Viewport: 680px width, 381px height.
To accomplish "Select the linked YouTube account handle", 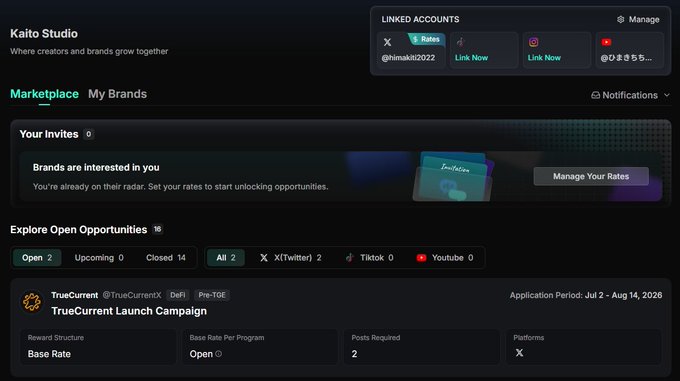I will point(626,58).
